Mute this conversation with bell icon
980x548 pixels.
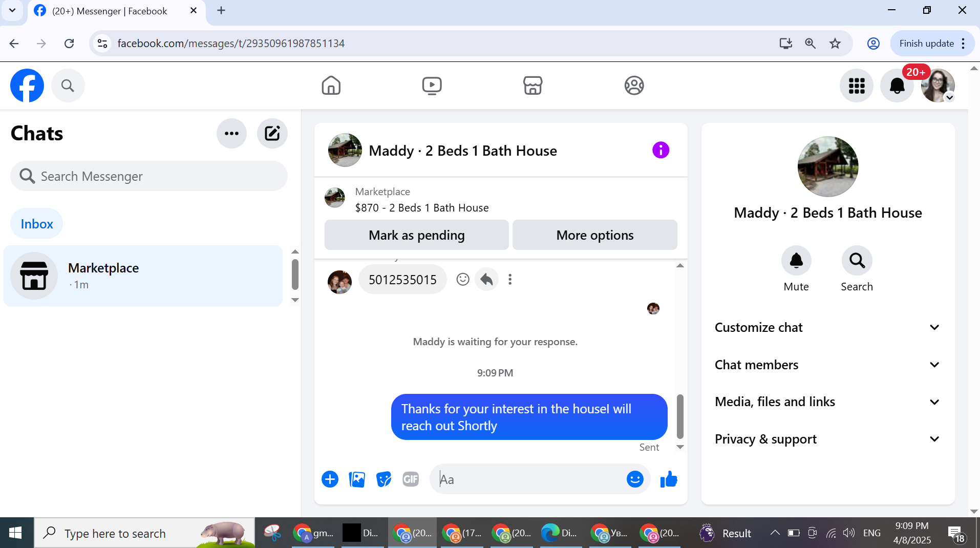pos(796,261)
